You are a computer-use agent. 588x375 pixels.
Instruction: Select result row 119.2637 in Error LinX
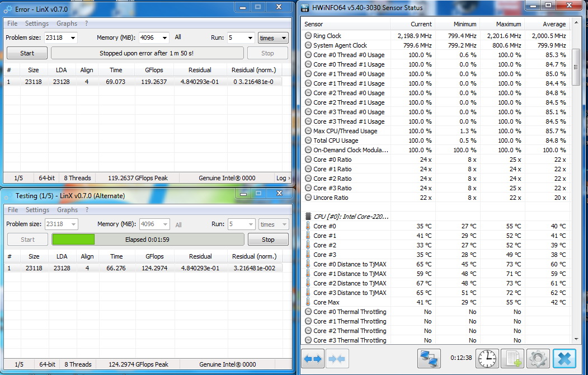[x=143, y=81]
